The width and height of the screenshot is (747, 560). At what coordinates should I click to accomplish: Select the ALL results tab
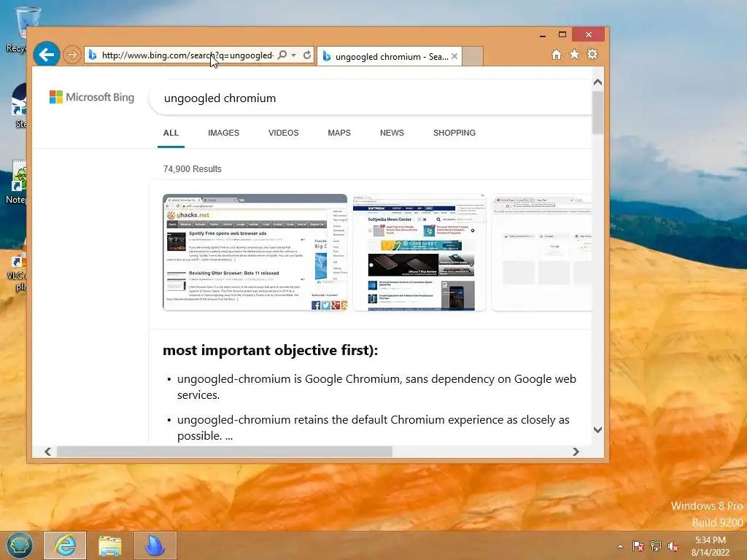tap(171, 133)
